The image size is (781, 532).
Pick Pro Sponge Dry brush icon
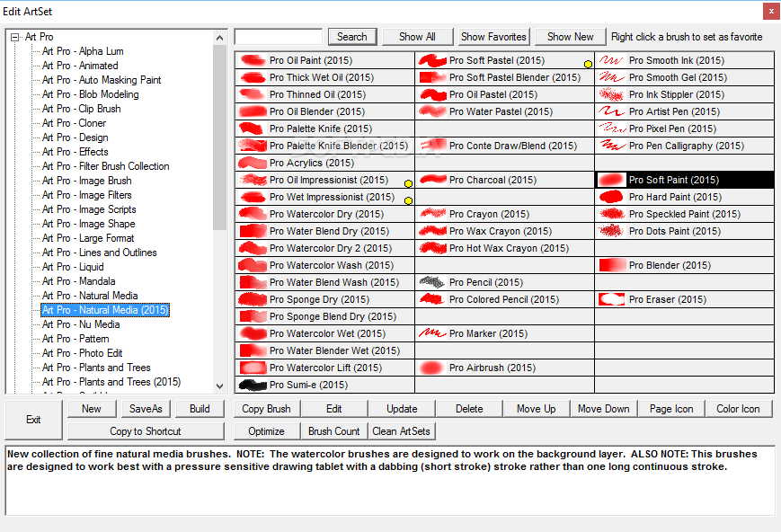click(x=253, y=299)
